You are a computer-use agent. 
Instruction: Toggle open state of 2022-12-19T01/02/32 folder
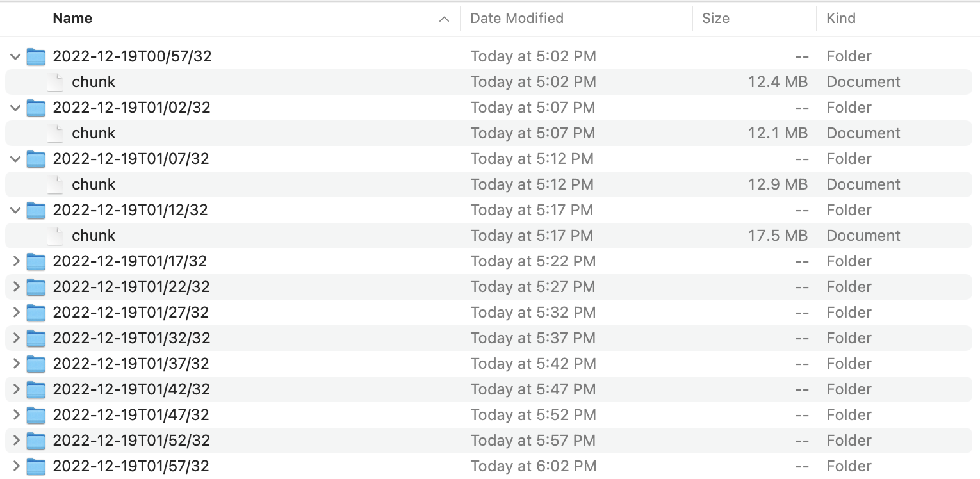[x=15, y=108]
